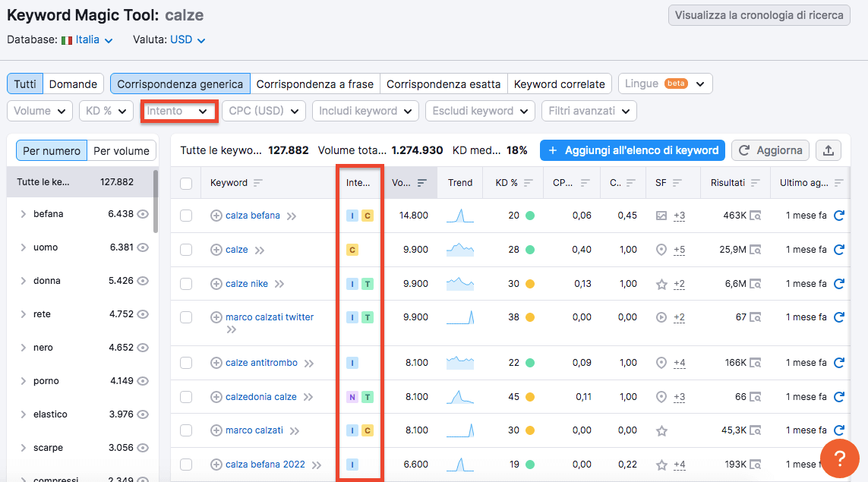Click video SERP feature for marco calzati twitter

point(661,317)
